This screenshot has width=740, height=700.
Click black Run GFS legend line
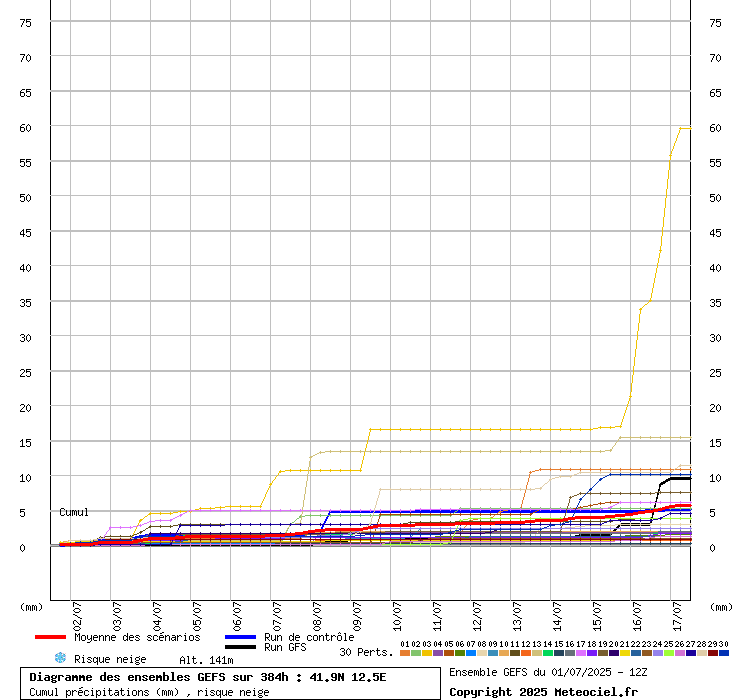click(241, 647)
